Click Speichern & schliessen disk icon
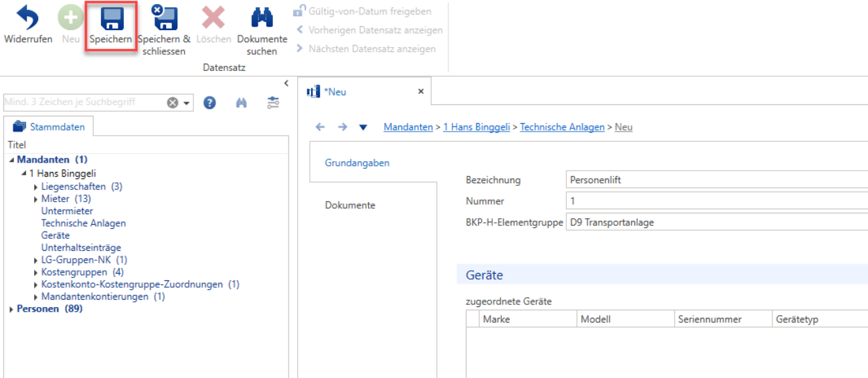 click(164, 18)
